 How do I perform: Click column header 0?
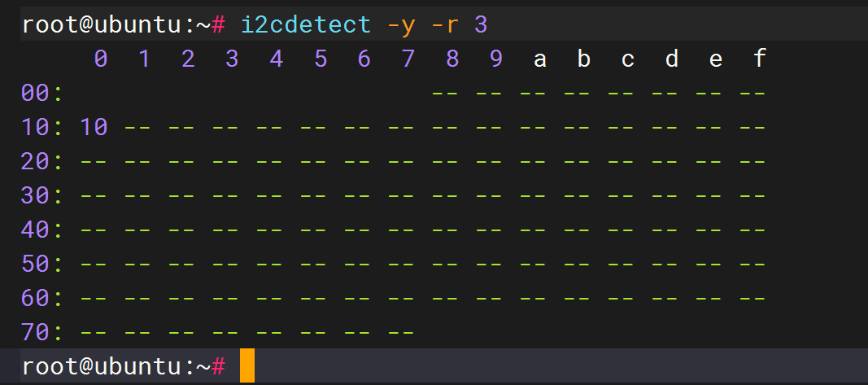pos(100,59)
